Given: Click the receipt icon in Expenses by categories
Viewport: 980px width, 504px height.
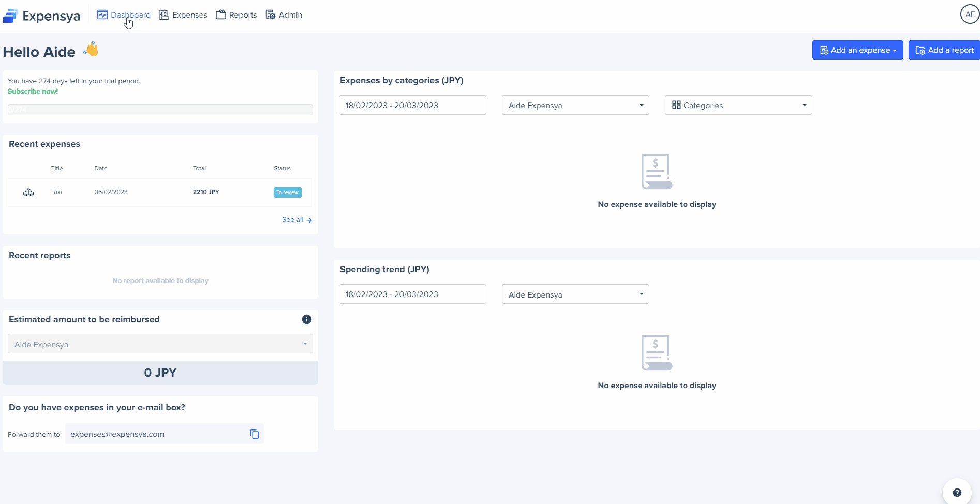Looking at the screenshot, I should click(657, 171).
